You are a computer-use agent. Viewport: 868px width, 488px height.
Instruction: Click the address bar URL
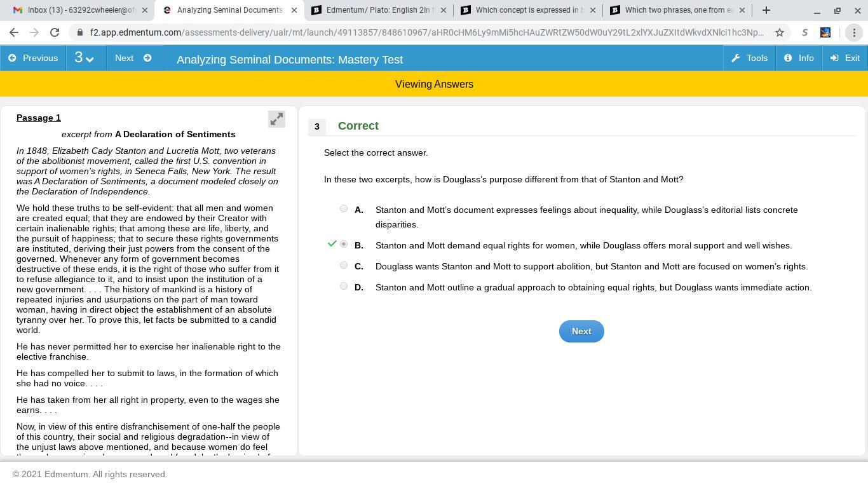coord(427,32)
